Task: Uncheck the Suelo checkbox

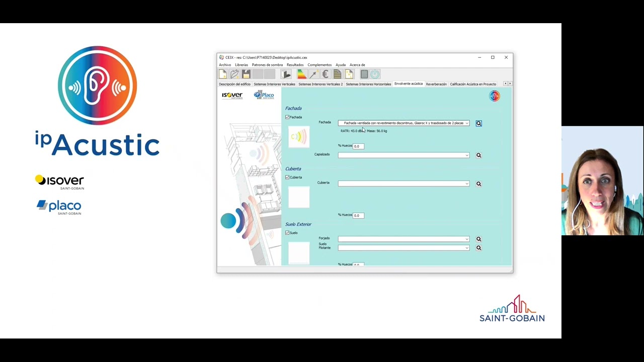Action: 287,233
